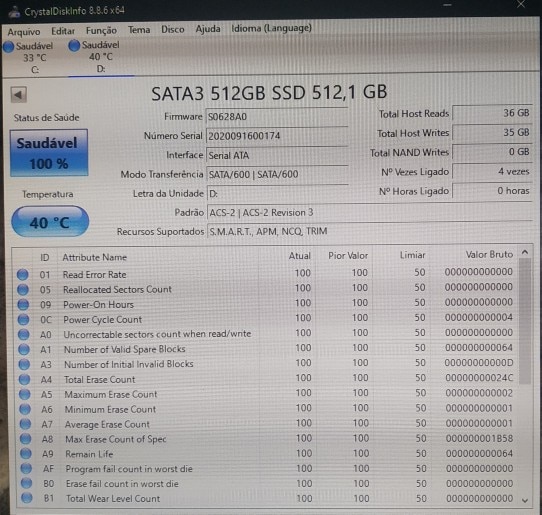Click the status circle for Total Erase Count
Viewport: 542px width, 515px height.
[24, 379]
